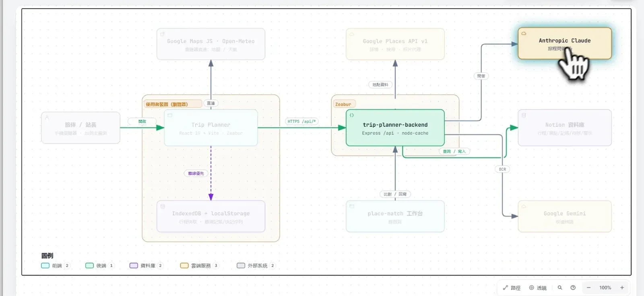
Task: Zoom out with the minus button
Action: coord(588,288)
